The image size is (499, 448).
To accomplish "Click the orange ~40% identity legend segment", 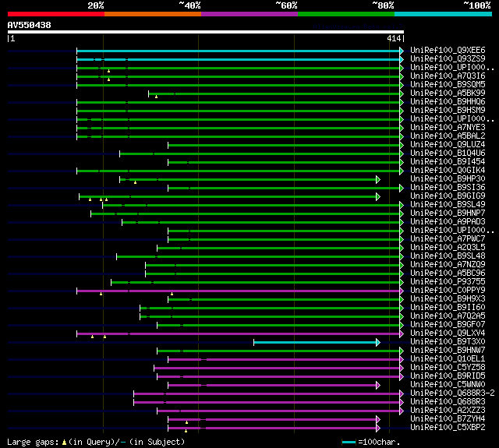I will pos(153,14).
